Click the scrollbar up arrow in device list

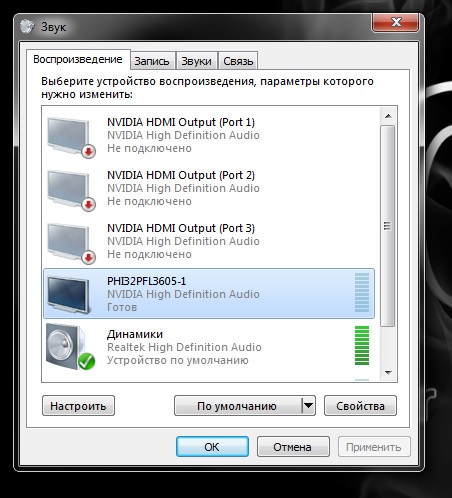pyautogui.click(x=388, y=116)
